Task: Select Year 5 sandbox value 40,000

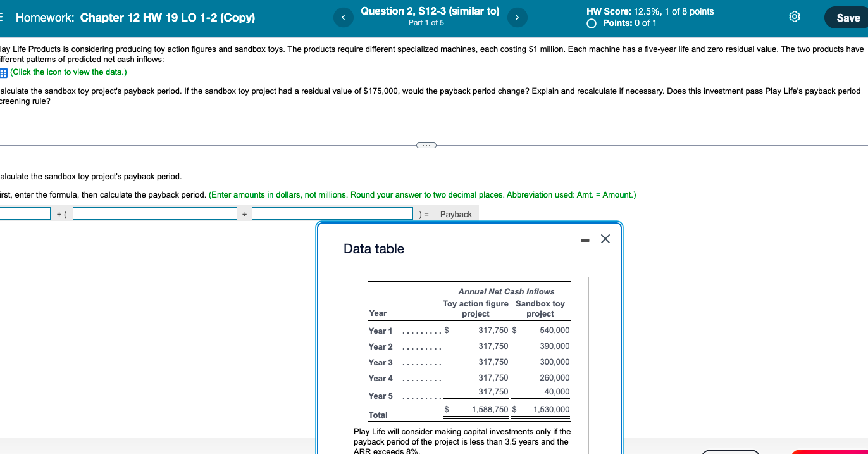Action: click(x=557, y=392)
